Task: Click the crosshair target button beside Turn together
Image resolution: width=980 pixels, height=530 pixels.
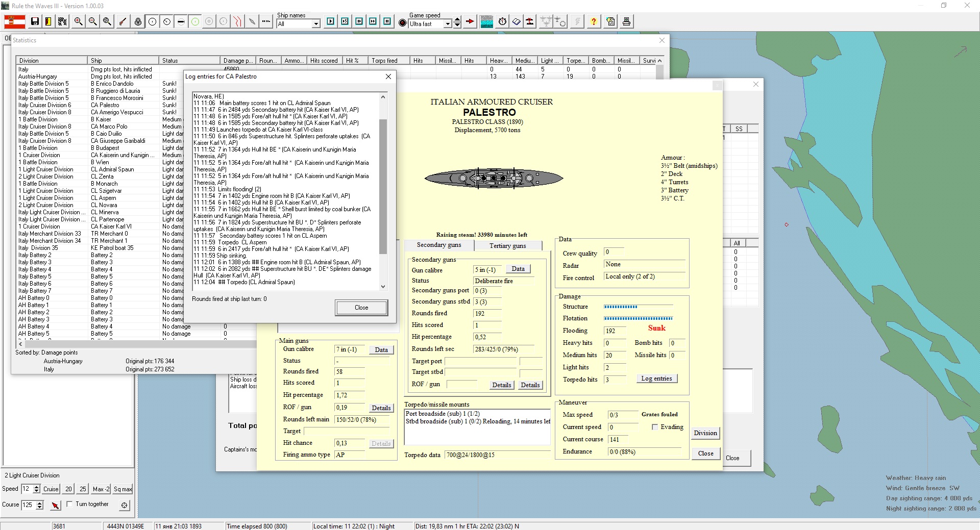Action: pyautogui.click(x=124, y=505)
